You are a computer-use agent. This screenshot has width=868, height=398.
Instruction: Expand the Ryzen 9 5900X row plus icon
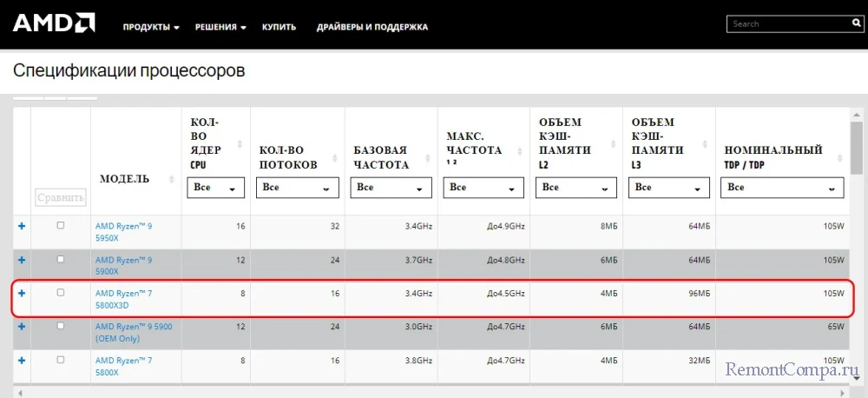(22, 260)
